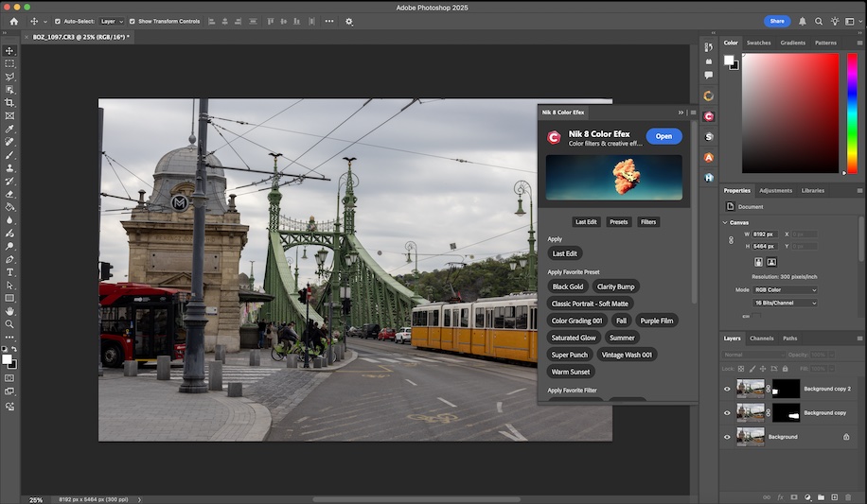The image size is (867, 504).
Task: Uncheck Show Transform Controls
Action: [x=133, y=21]
